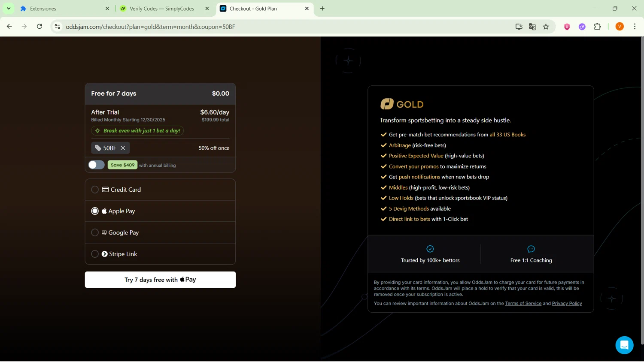Screen dimensions: 644x362
Task: Click the vertical page scrollbar
Action: [x=642, y=191]
